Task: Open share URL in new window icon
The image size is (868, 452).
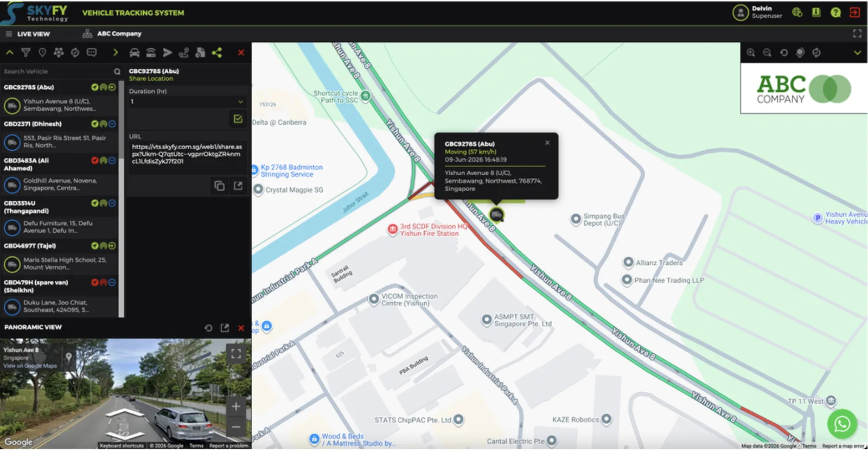Action: pyautogui.click(x=238, y=186)
